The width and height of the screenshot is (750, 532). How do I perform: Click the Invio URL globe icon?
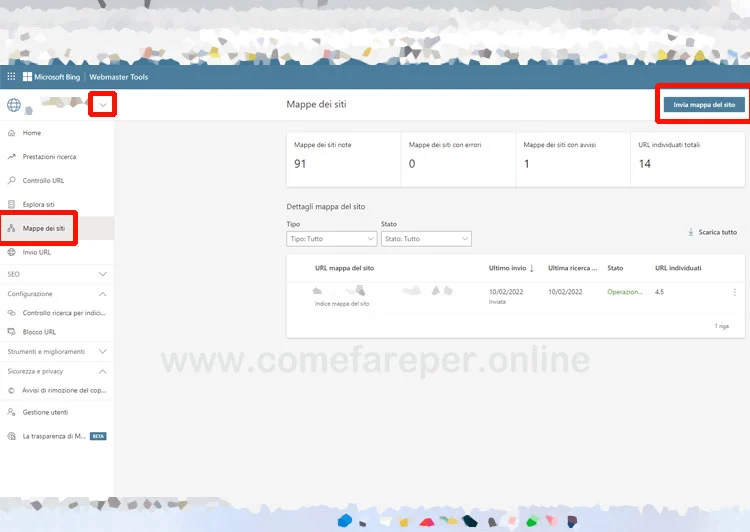click(11, 252)
